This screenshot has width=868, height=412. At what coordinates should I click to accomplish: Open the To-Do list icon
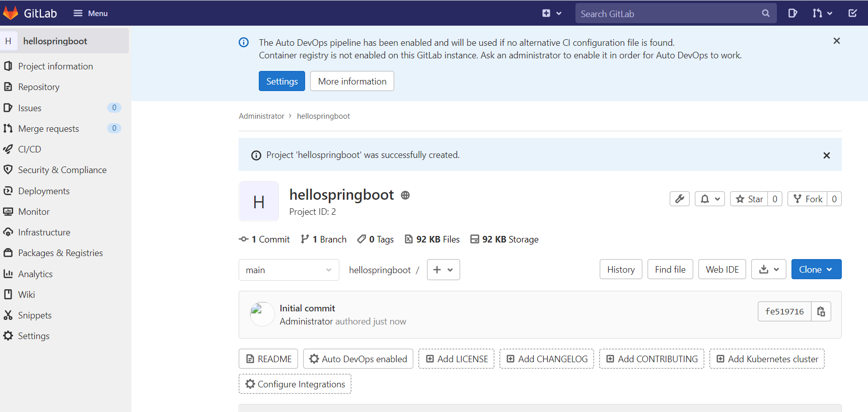tap(852, 13)
